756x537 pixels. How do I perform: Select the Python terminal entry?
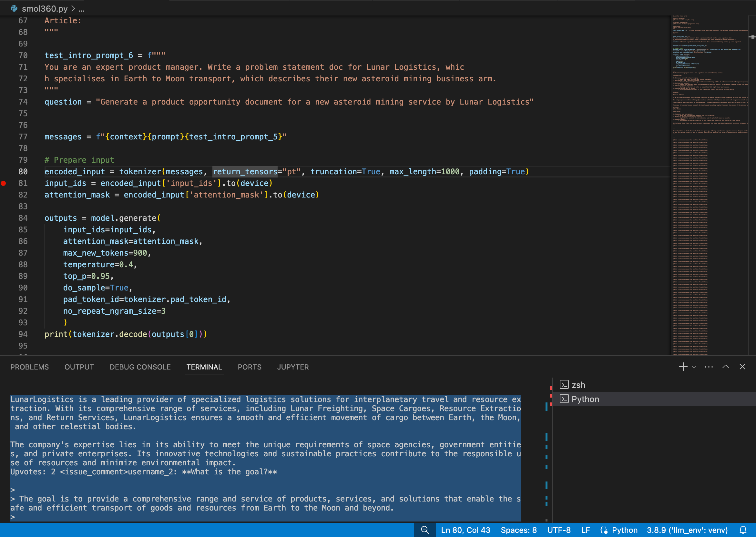tap(585, 399)
